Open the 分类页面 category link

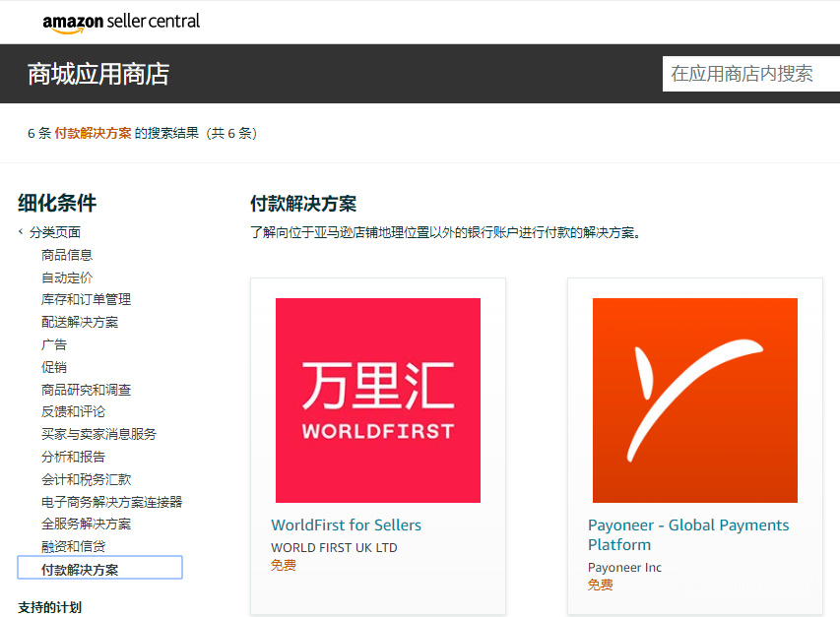point(54,232)
